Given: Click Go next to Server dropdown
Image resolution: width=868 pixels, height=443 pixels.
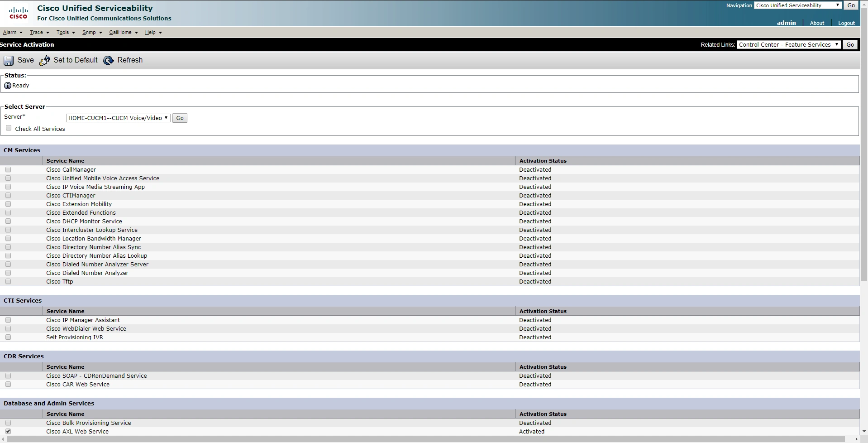Looking at the screenshot, I should pyautogui.click(x=180, y=118).
